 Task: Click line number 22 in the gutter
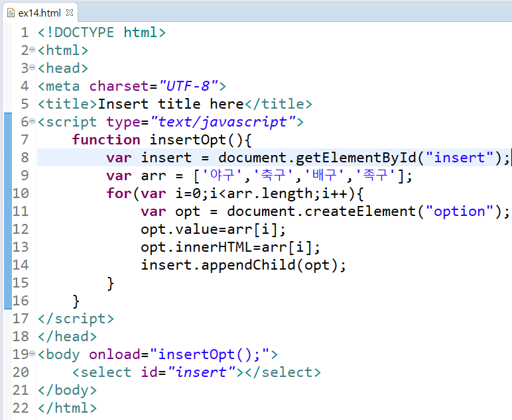pyautogui.click(x=21, y=408)
